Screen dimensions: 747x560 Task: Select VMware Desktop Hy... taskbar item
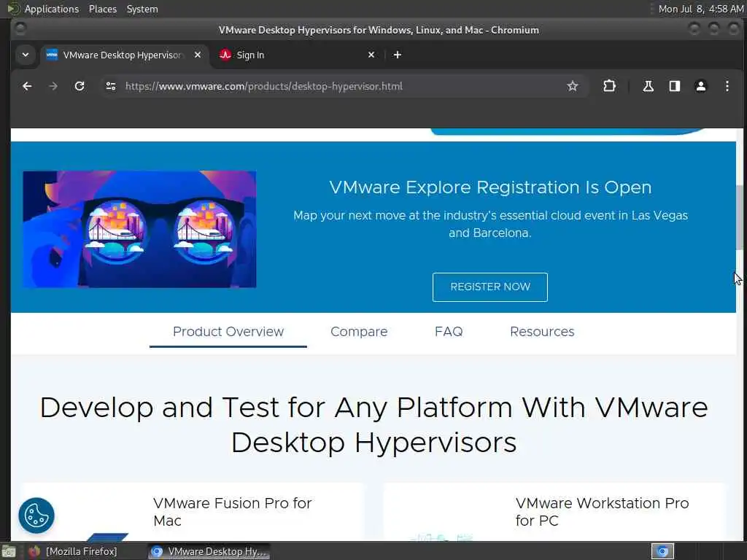[x=209, y=551]
